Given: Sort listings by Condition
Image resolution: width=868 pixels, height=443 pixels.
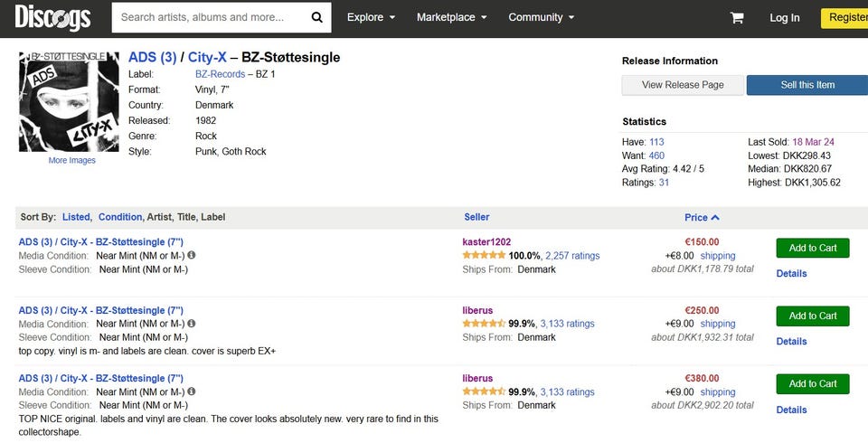Looking at the screenshot, I should coord(120,217).
